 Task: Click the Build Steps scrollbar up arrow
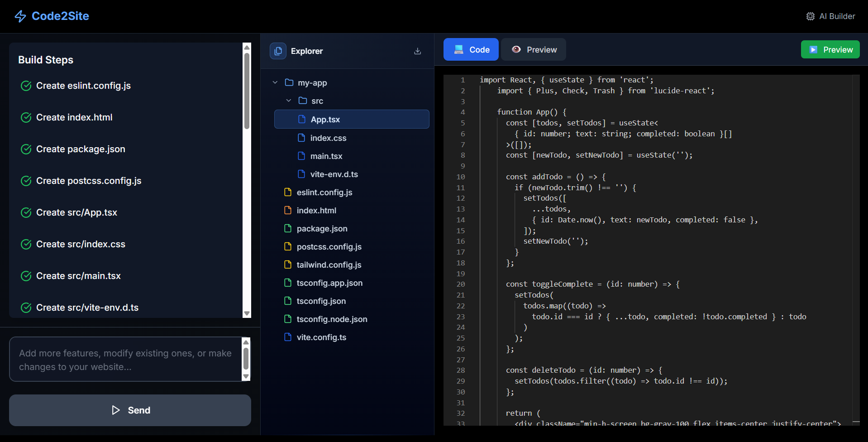[x=247, y=47]
